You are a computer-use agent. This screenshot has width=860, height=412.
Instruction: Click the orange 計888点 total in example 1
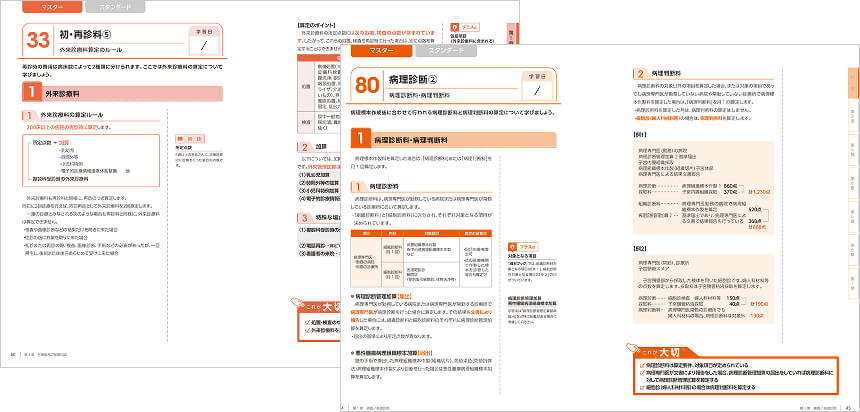click(x=756, y=226)
